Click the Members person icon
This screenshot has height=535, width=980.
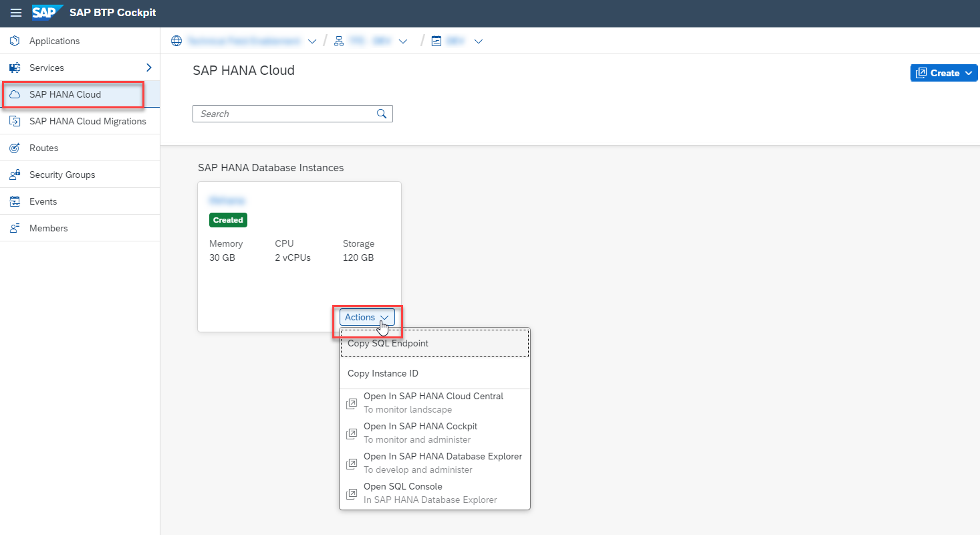(15, 228)
